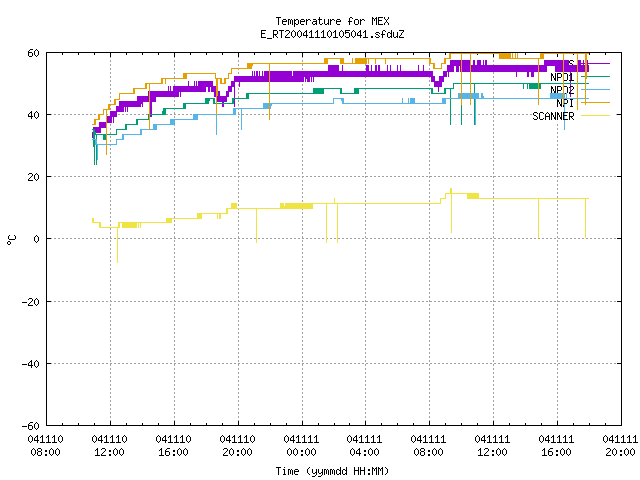The width and height of the screenshot is (640, 480).
Task: Click the NPI legend label
Action: 565,103
